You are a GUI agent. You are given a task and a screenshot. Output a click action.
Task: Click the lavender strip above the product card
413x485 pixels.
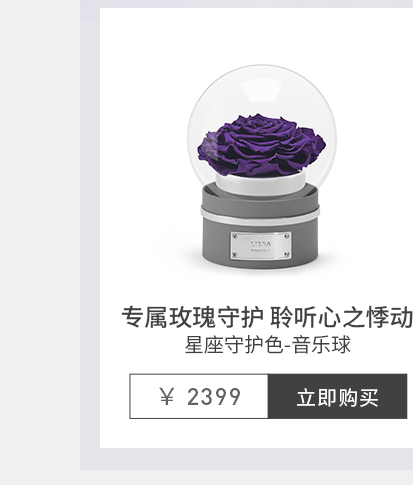(x=247, y=4)
